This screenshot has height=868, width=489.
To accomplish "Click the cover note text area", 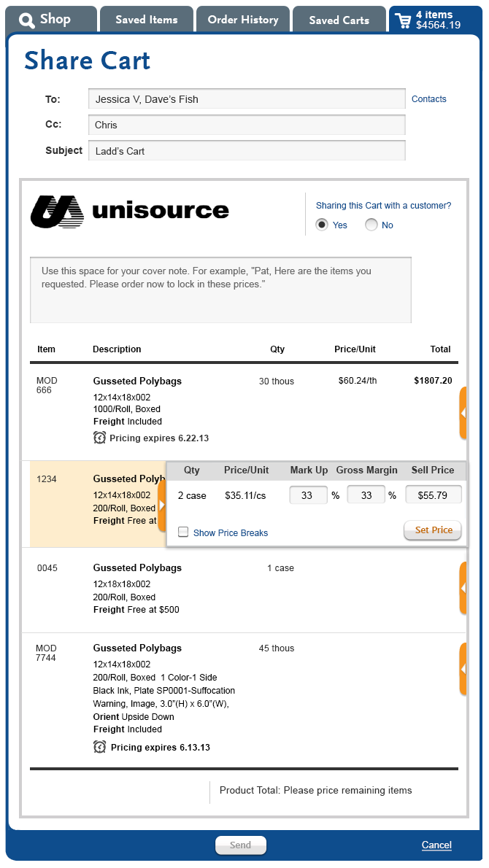I will coord(220,290).
